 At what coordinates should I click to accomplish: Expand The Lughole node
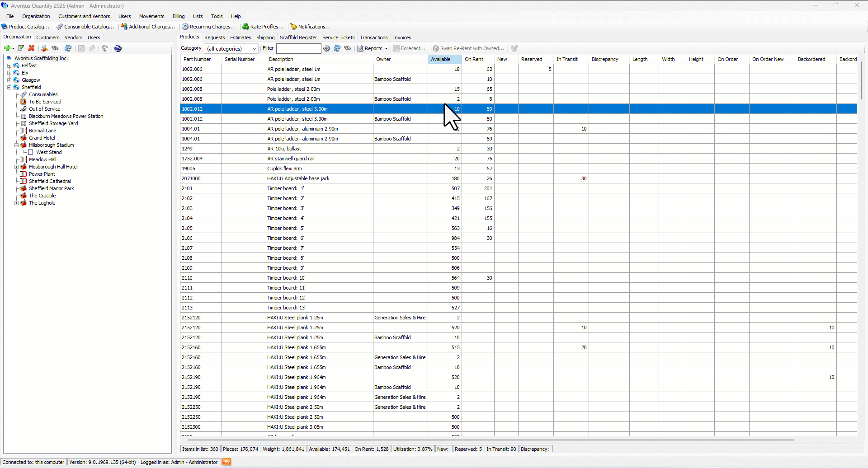tap(16, 203)
